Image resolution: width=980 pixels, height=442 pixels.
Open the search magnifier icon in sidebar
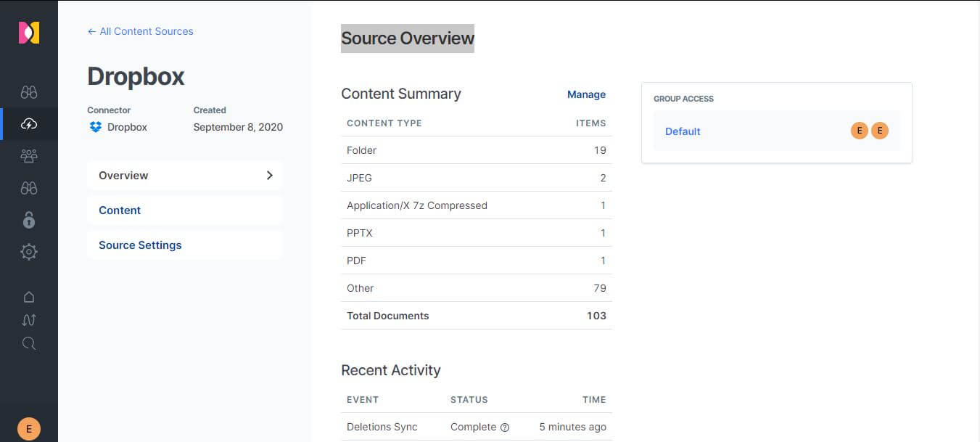[x=28, y=343]
